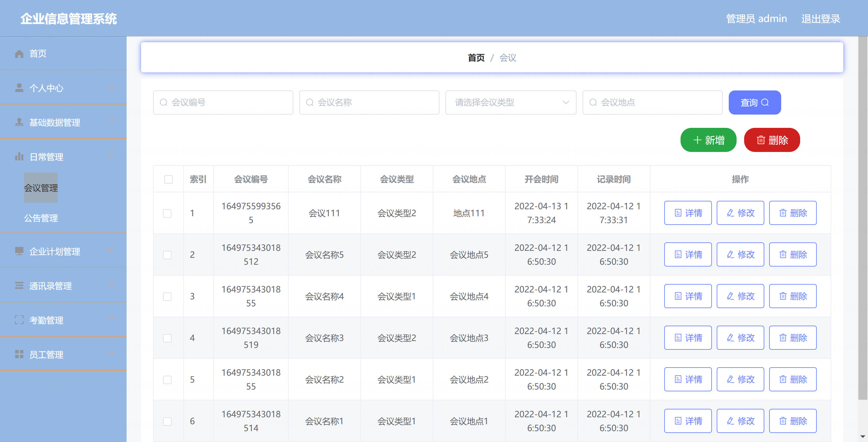Click the 会议地点 search field
The height and width of the screenshot is (442, 868).
[x=652, y=103]
